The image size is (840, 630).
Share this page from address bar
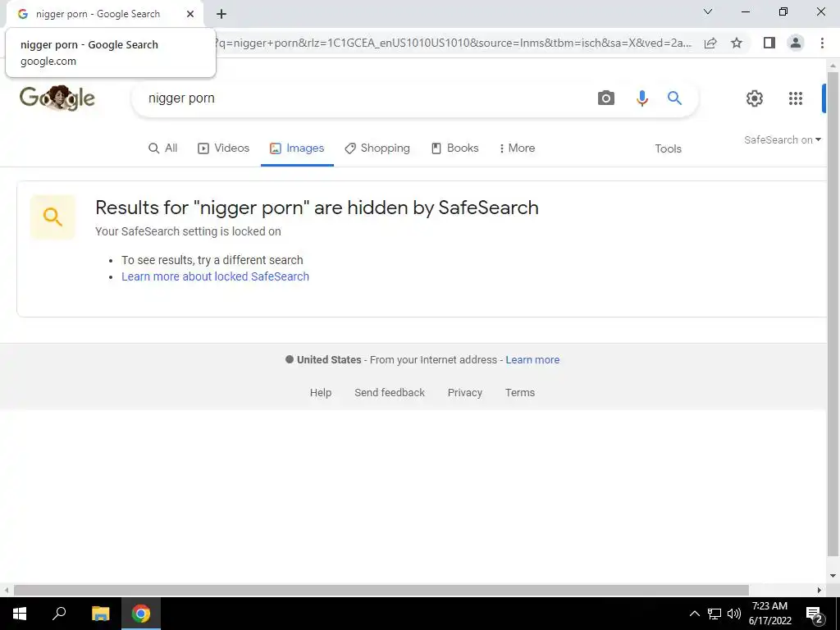[x=710, y=43]
